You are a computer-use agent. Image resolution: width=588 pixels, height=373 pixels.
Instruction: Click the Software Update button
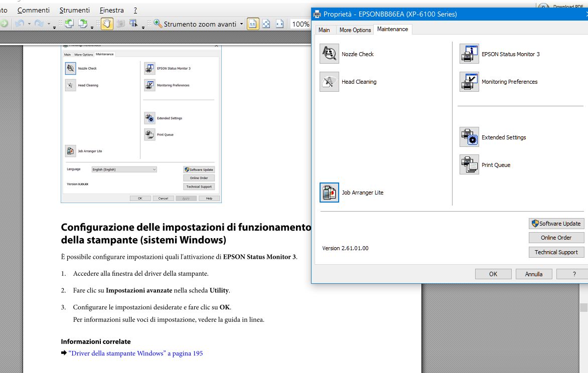tap(556, 224)
